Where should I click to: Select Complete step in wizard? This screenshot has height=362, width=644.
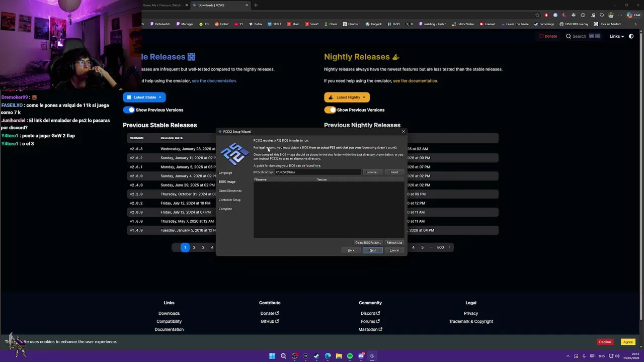coord(225,209)
